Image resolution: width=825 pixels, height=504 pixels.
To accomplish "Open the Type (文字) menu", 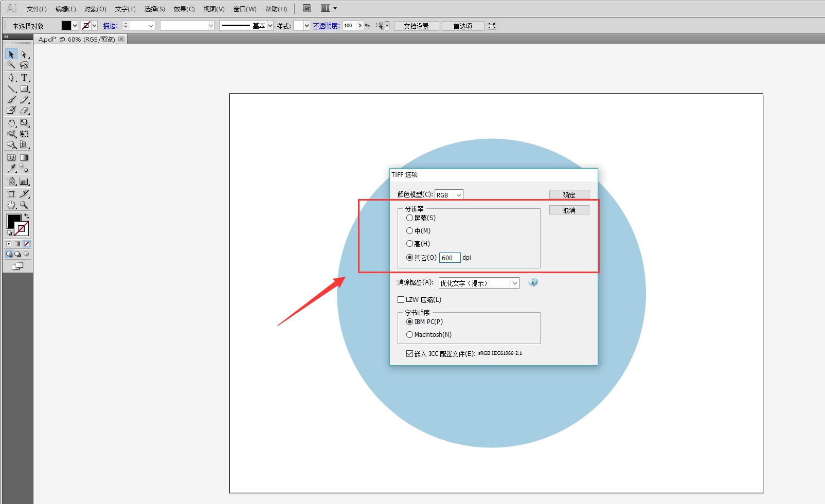I will point(125,9).
